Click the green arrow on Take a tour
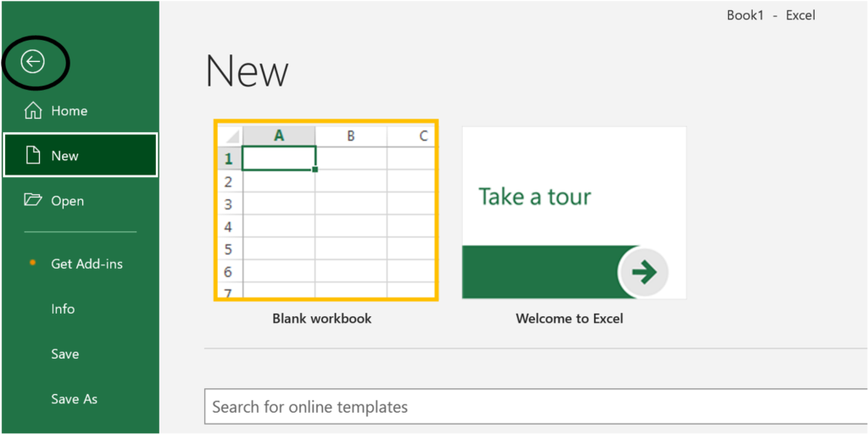 pyautogui.click(x=643, y=272)
